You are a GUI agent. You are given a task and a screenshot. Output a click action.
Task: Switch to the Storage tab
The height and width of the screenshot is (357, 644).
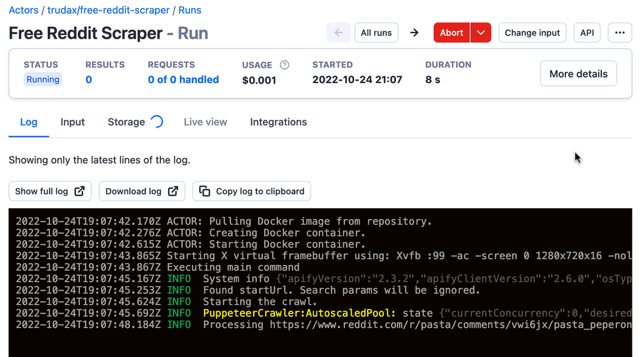pos(126,122)
